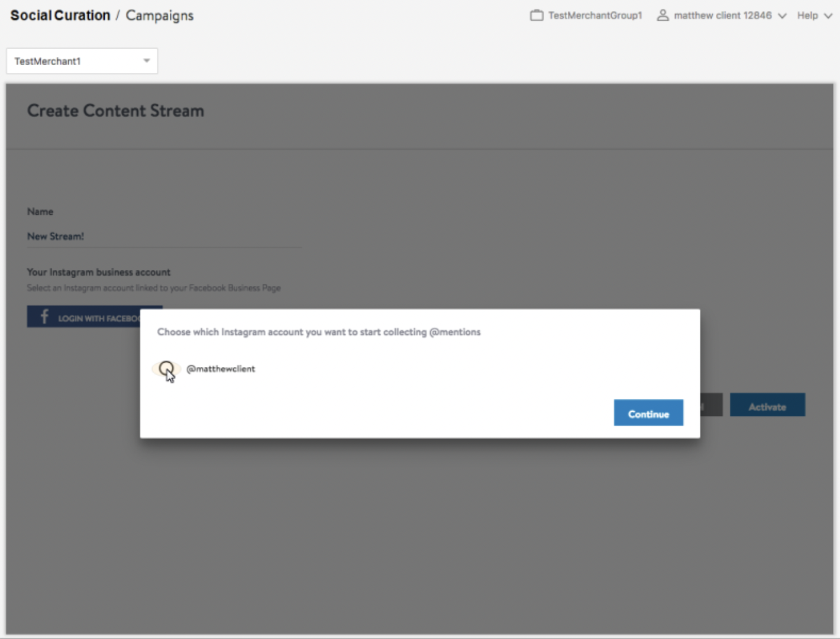The width and height of the screenshot is (840, 639).
Task: Click the Social Curation breadcrumb link
Action: pyautogui.click(x=60, y=15)
